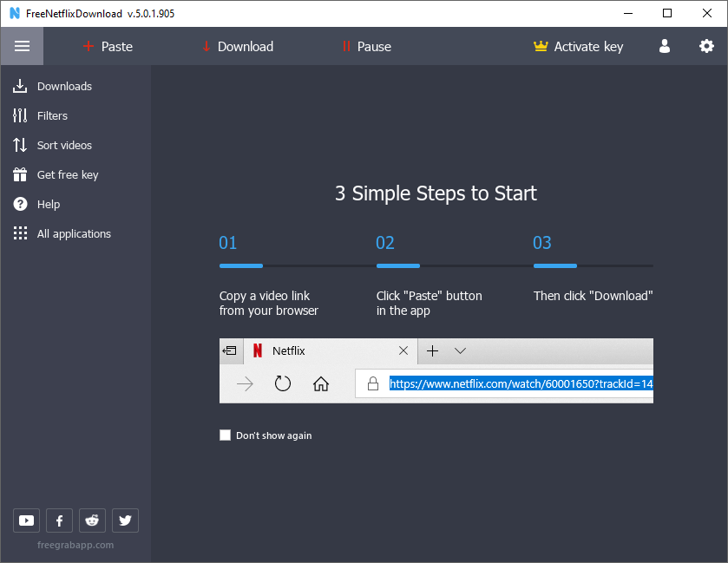
Task: Click the Sort videos arrows icon
Action: coord(19,145)
